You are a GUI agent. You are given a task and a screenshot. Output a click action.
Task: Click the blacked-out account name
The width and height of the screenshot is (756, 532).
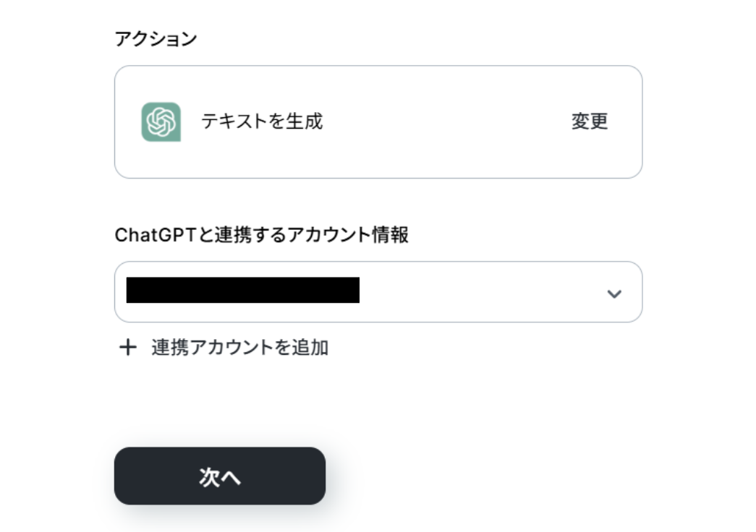[242, 290]
